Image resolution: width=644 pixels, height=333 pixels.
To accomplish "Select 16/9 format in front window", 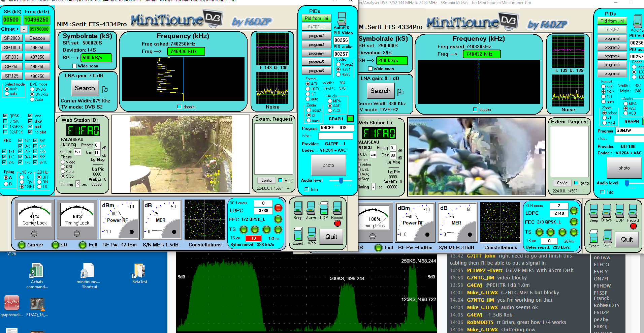I will (308, 89).
